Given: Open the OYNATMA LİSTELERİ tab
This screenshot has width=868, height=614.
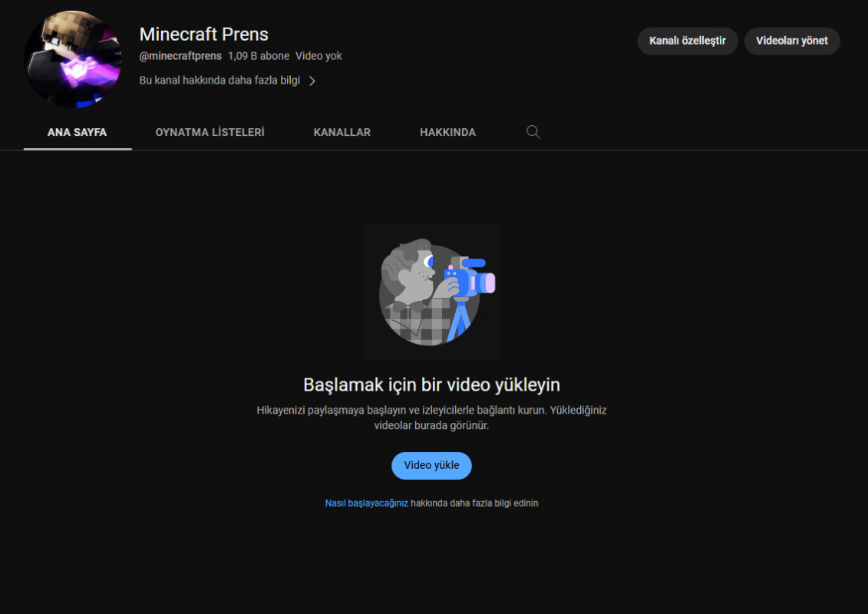Looking at the screenshot, I should (210, 132).
